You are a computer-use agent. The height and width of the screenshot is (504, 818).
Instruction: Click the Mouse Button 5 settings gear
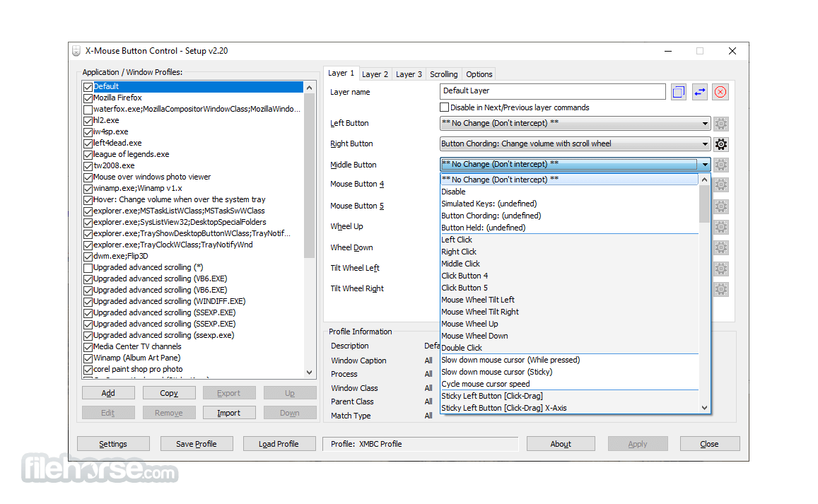point(721,206)
